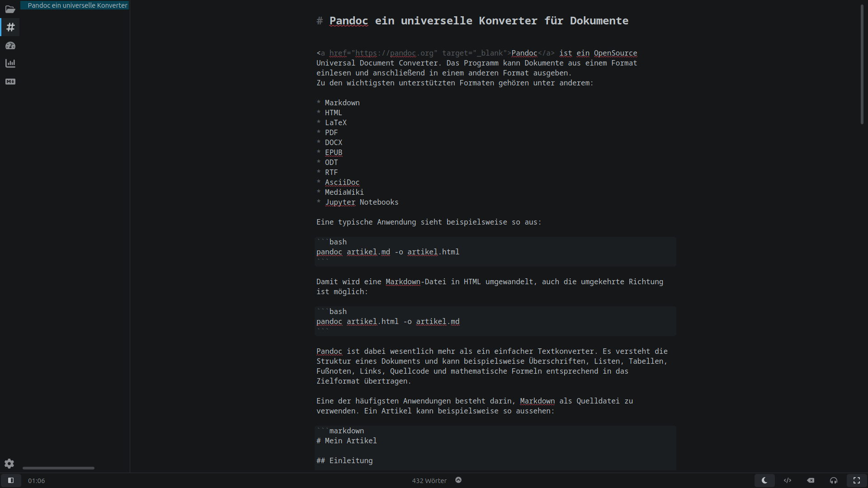Click line 'Eine typische Anwendung sieht beispielsweise so aus:'

tap(429, 222)
